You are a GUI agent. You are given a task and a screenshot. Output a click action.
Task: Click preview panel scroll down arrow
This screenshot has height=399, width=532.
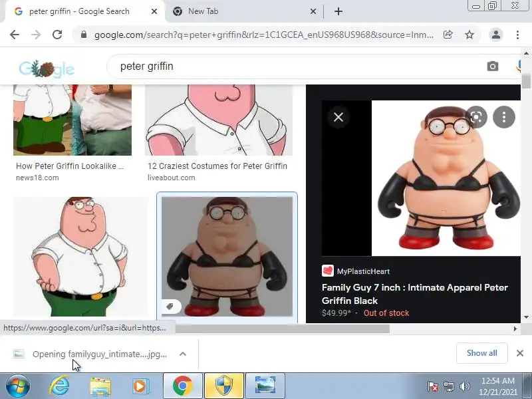[526, 317]
